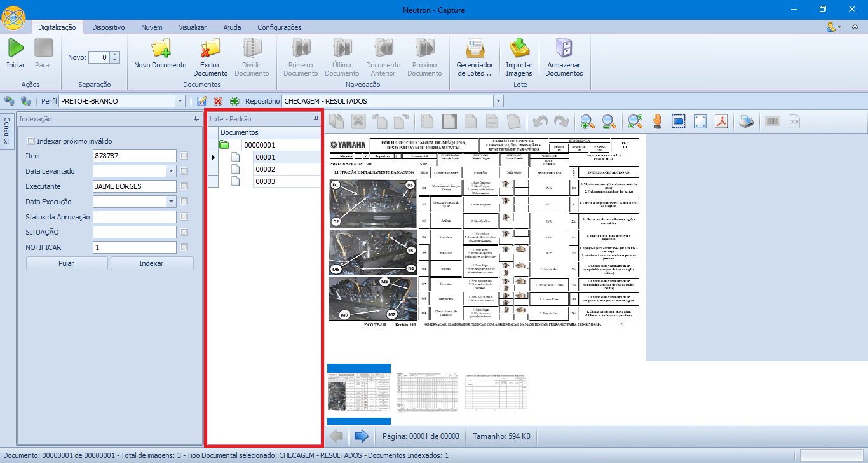This screenshot has height=463, width=868.
Task: Switch to the Dispositivo ribbon tab
Action: point(108,27)
